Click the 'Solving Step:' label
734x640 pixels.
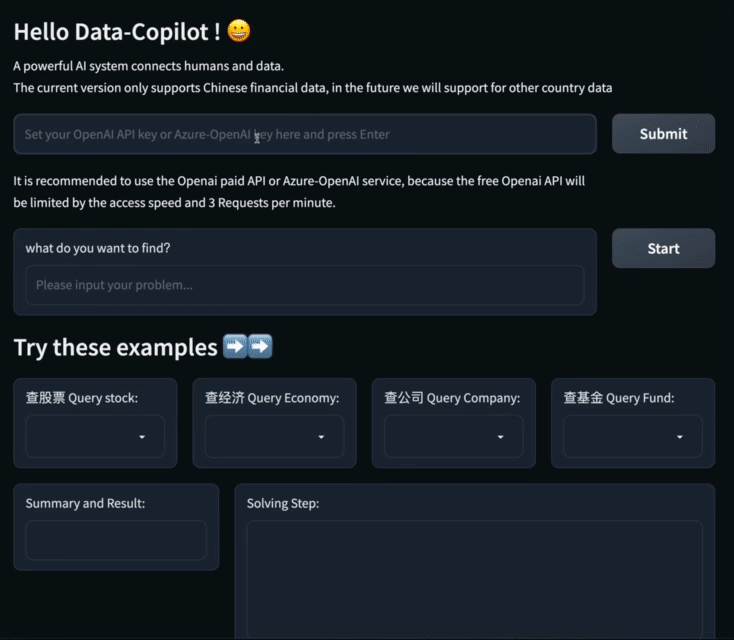pos(283,503)
